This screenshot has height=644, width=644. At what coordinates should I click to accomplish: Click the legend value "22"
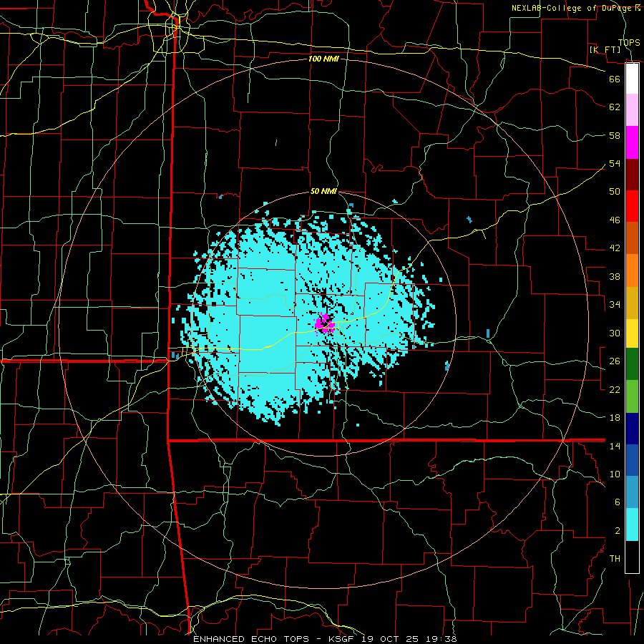coord(615,389)
